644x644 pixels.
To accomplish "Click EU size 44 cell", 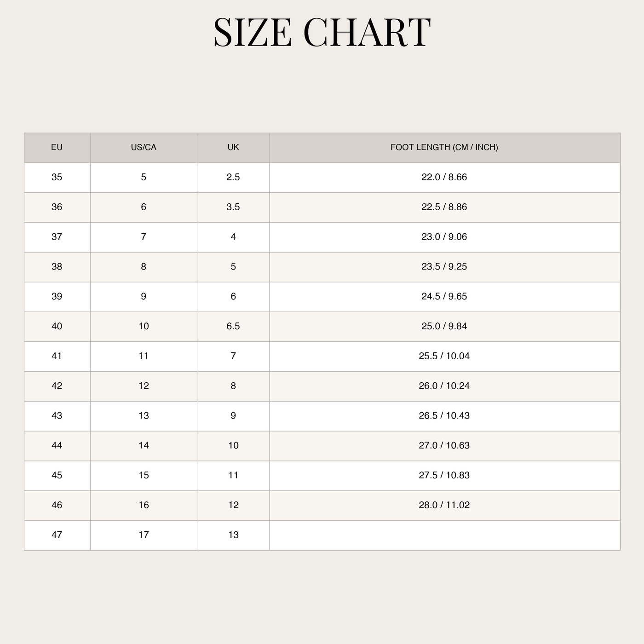I will [57, 446].
